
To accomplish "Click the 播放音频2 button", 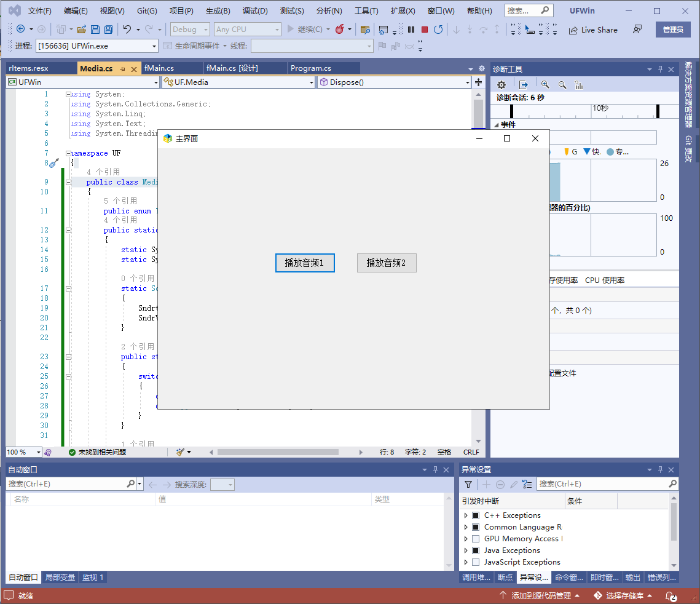I will tap(386, 263).
